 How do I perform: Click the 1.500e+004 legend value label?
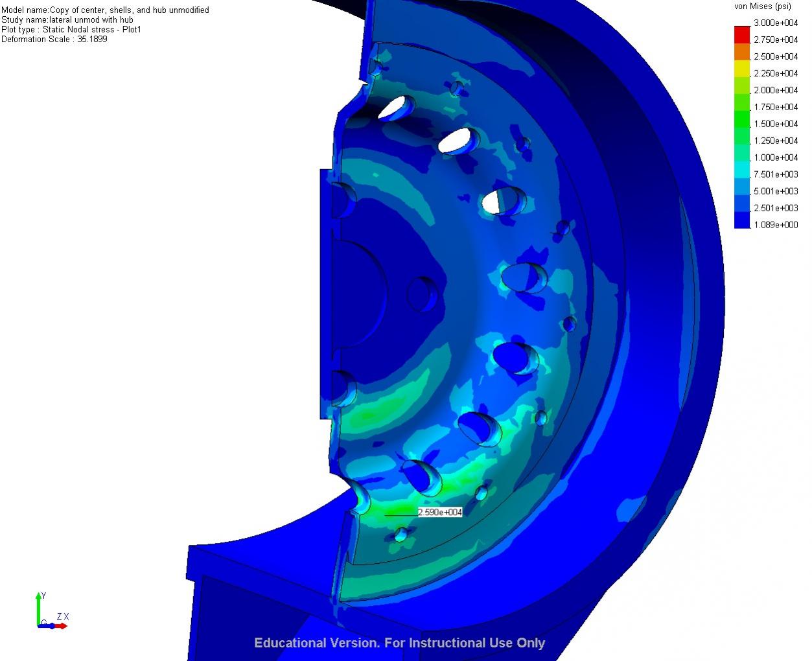pos(776,124)
